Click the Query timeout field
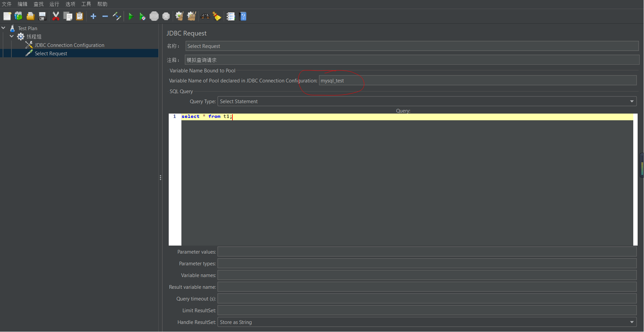The width and height of the screenshot is (644, 332). click(427, 298)
